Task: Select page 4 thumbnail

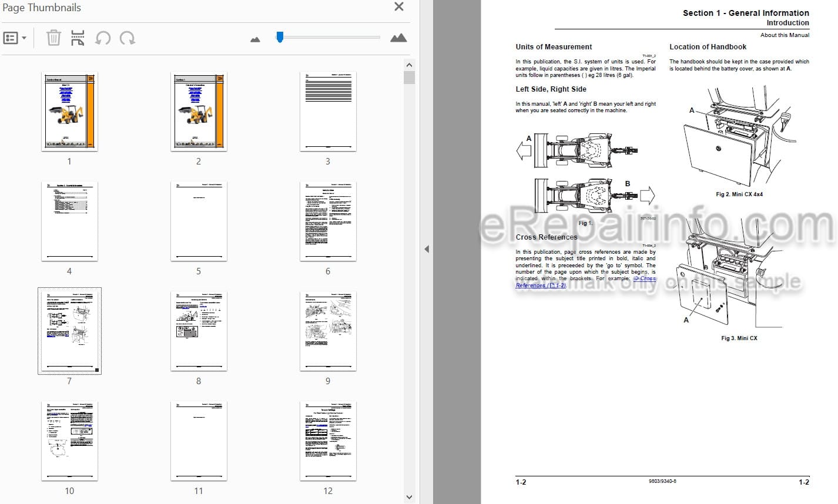Action: (x=69, y=221)
